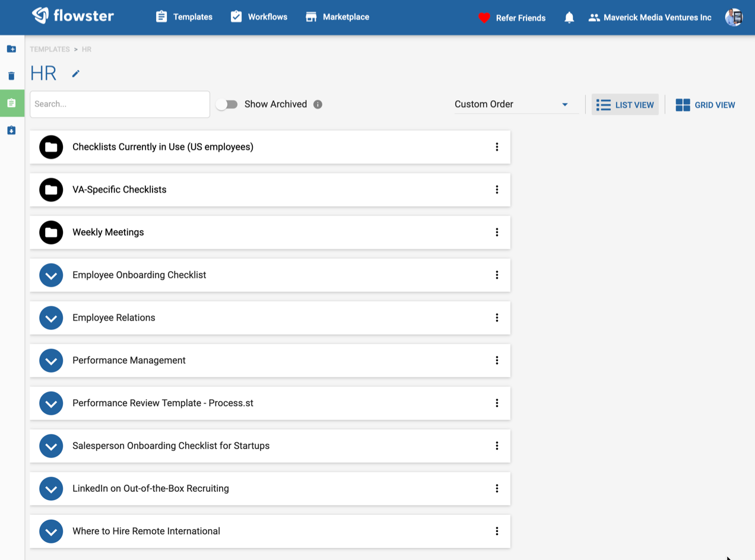Screen dimensions: 755x560
Task: Switch to Grid View
Action: (705, 105)
